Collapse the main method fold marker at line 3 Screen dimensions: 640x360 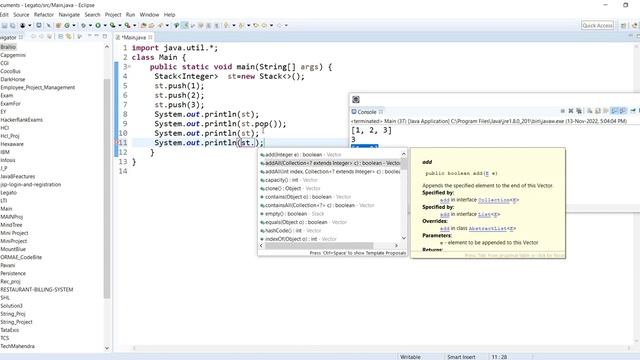click(x=129, y=67)
